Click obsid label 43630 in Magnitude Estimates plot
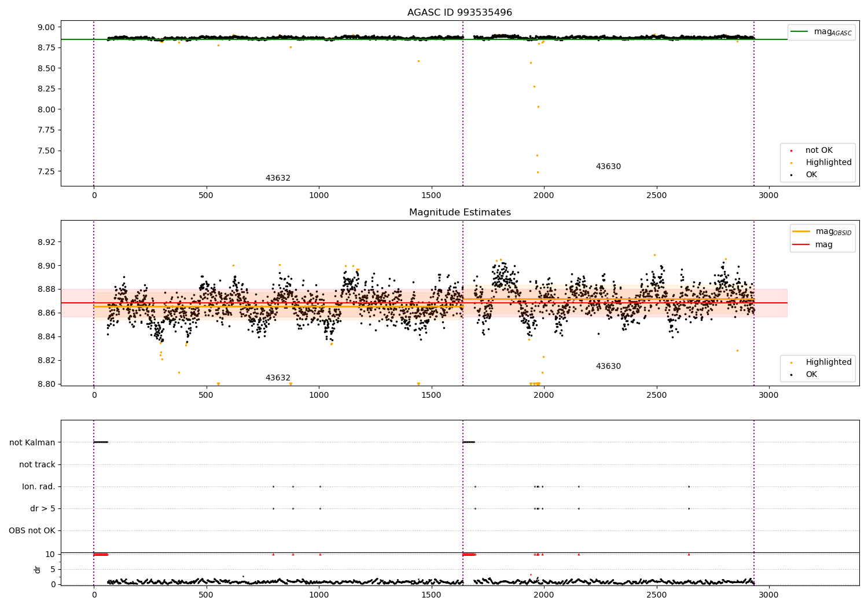Viewport: 868px width, 608px height. (x=608, y=367)
